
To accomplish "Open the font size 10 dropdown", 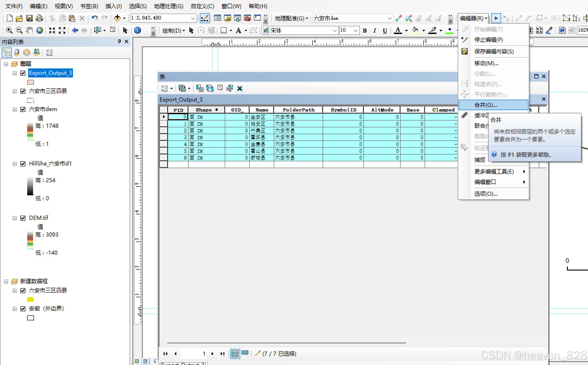I will (x=355, y=30).
